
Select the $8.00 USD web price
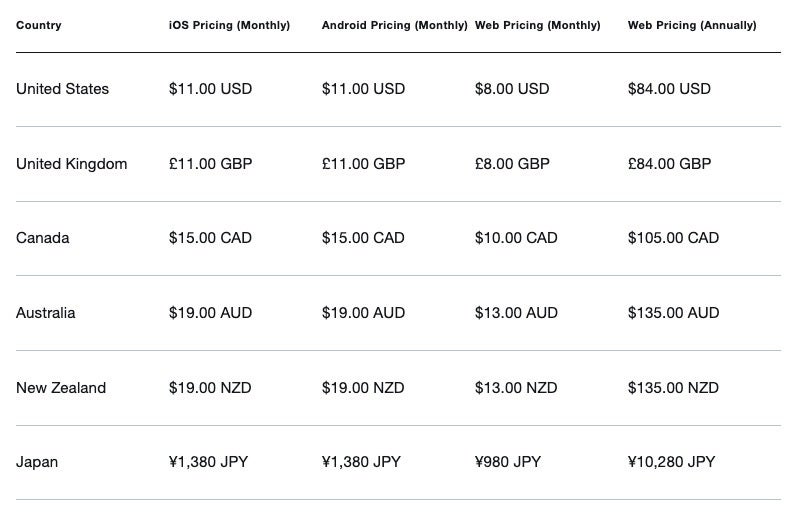coord(512,89)
